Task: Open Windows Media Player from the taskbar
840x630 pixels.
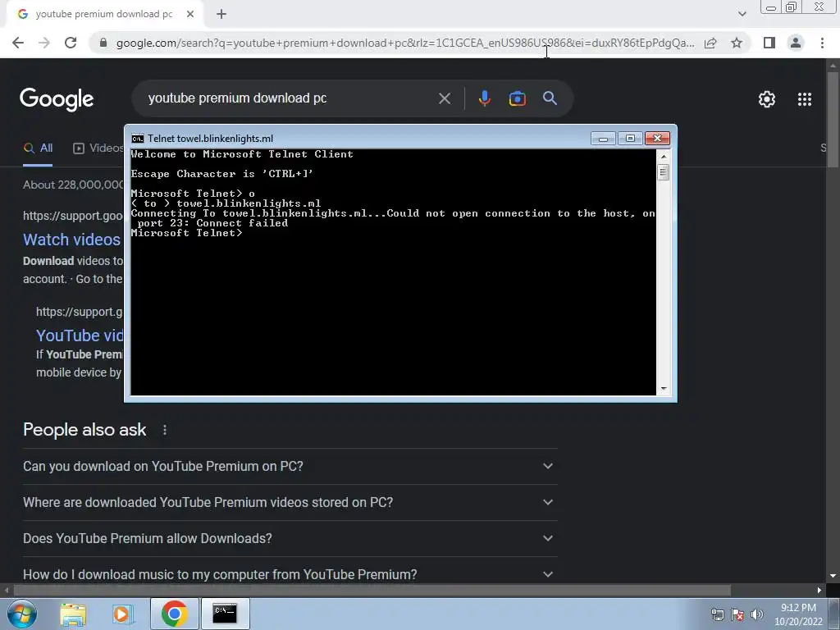Action: pyautogui.click(x=122, y=614)
